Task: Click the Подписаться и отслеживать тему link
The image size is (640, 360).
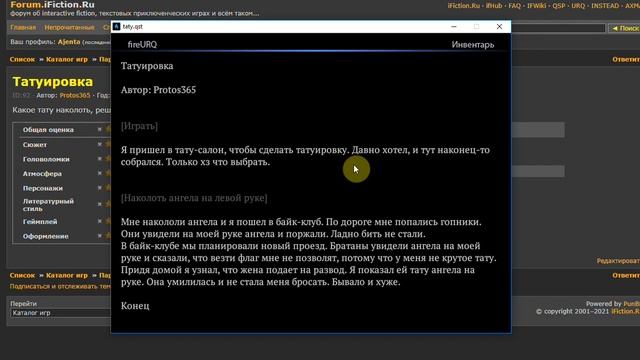Action: [60, 287]
